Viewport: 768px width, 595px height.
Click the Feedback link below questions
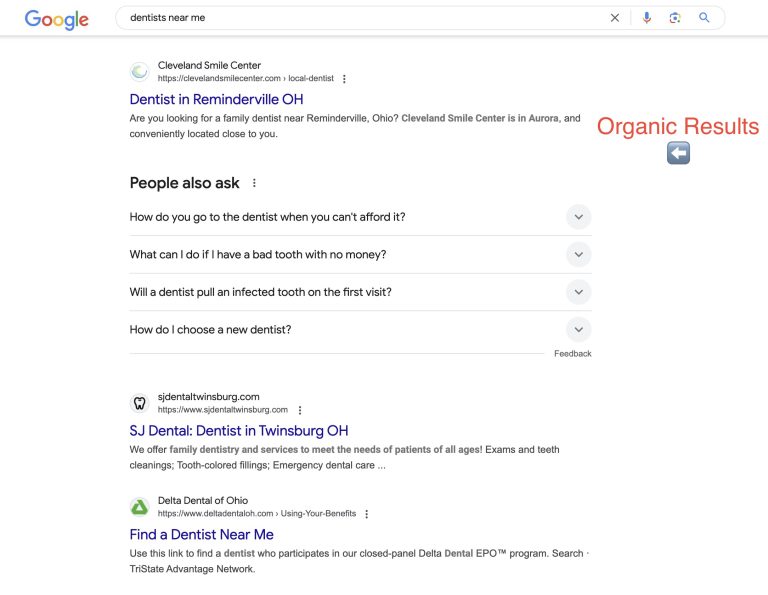tap(572, 354)
